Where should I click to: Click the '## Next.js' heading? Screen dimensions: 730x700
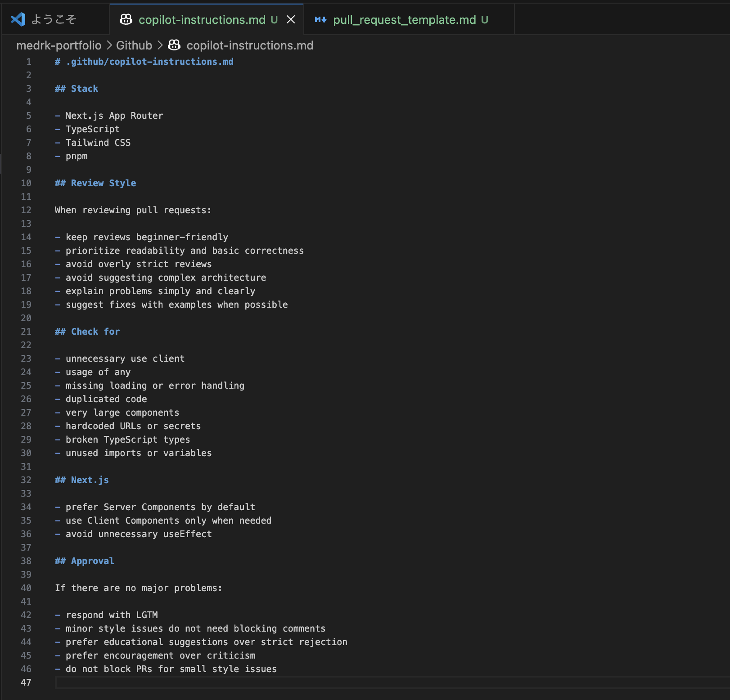coord(82,480)
